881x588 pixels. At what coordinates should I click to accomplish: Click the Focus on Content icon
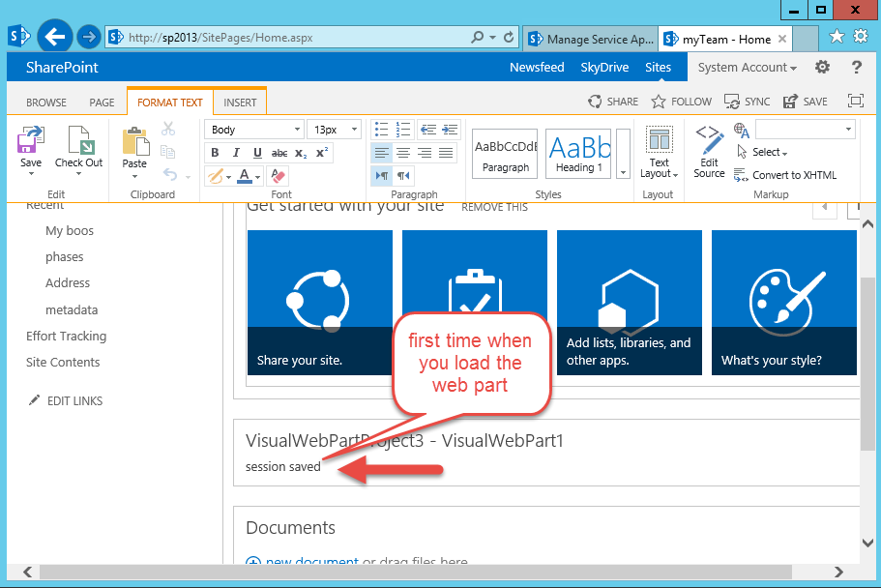tap(855, 101)
